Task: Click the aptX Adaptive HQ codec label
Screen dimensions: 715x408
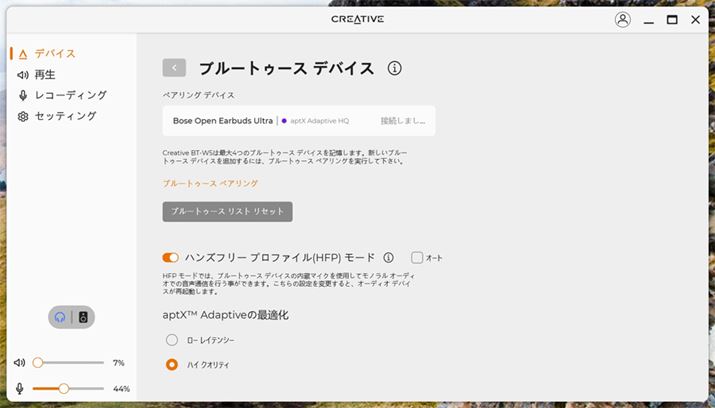Action: (320, 121)
